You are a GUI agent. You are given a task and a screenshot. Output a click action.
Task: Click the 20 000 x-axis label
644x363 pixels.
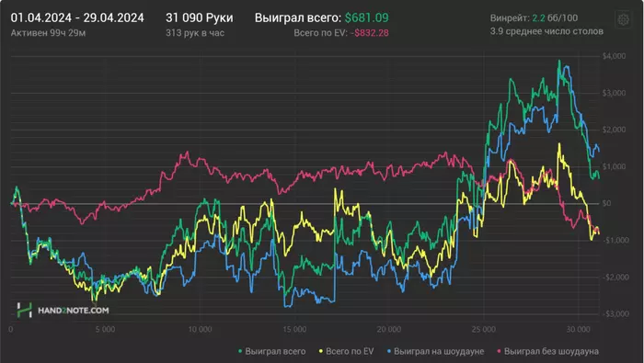[389, 329]
